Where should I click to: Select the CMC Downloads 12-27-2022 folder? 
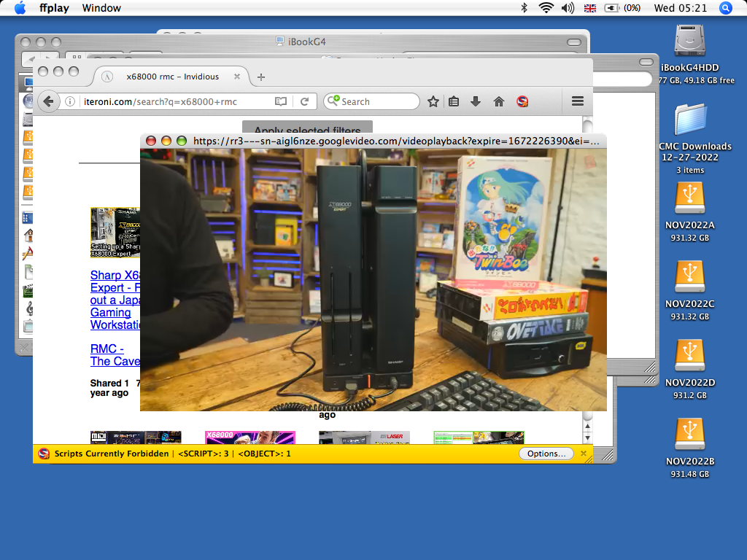pos(690,120)
